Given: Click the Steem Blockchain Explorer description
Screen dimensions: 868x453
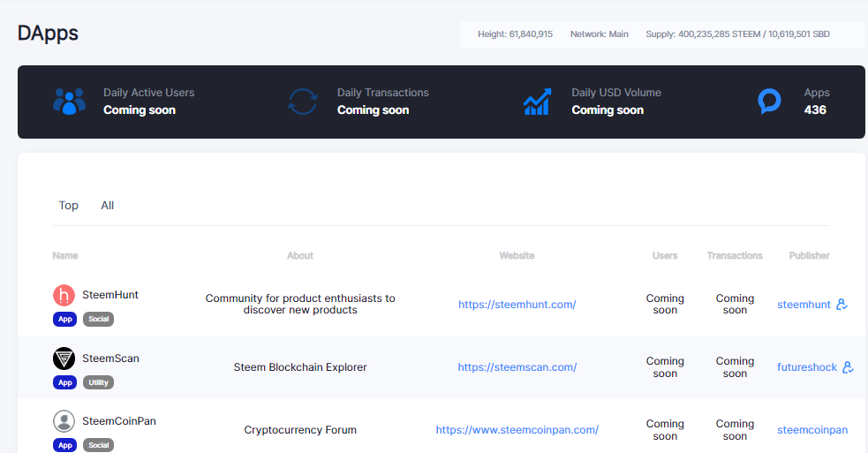Looking at the screenshot, I should (300, 367).
